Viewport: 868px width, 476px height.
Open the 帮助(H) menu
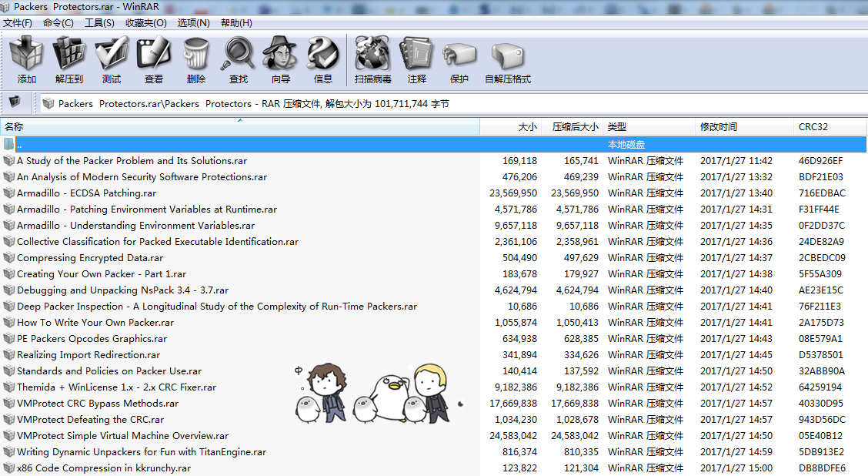point(236,22)
